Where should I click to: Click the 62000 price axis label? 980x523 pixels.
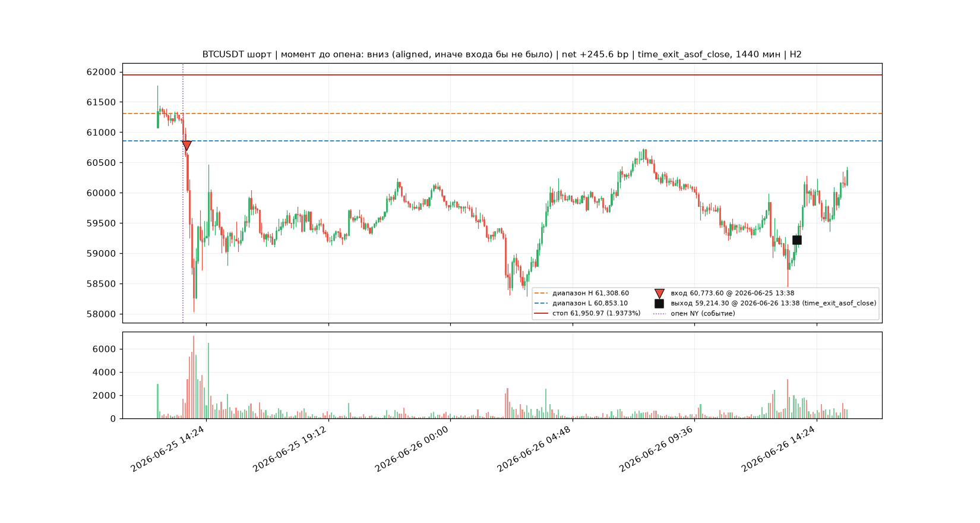[x=101, y=72]
